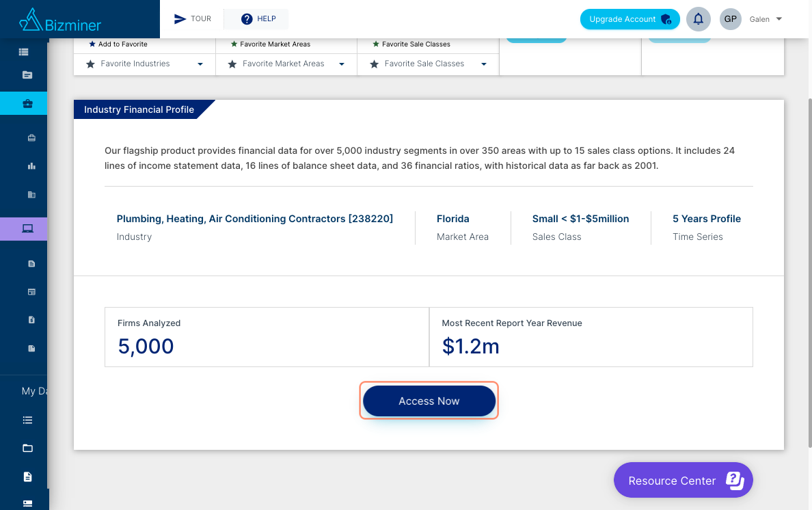The image size is (812, 510).
Task: Click the Firms Analyzed label
Action: (149, 323)
